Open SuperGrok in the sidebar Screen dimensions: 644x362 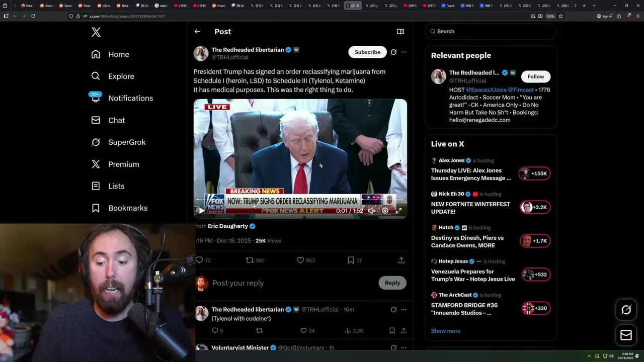pyautogui.click(x=118, y=142)
